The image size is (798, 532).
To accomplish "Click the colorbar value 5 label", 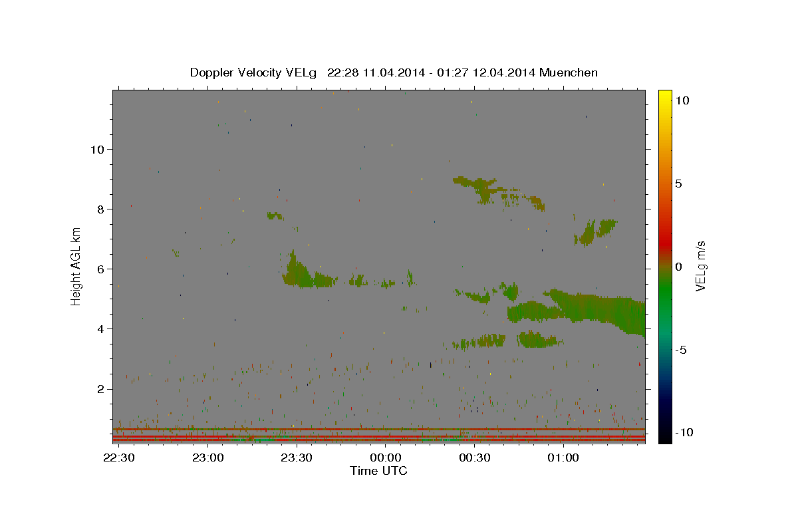I will click(678, 183).
